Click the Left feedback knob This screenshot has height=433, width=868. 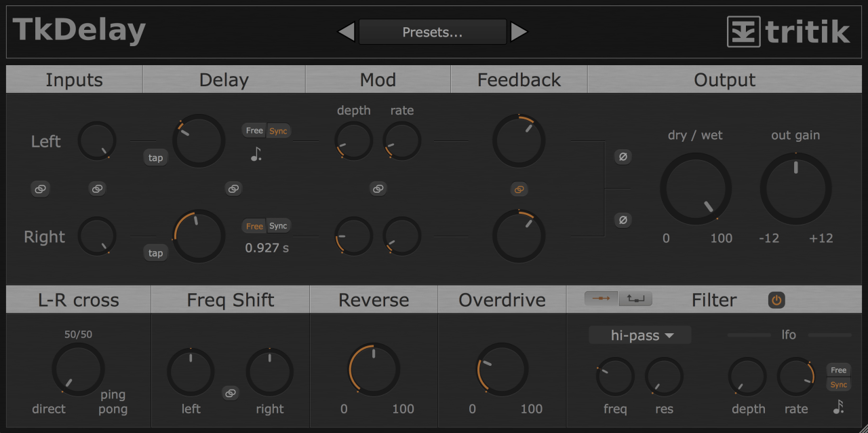(519, 140)
